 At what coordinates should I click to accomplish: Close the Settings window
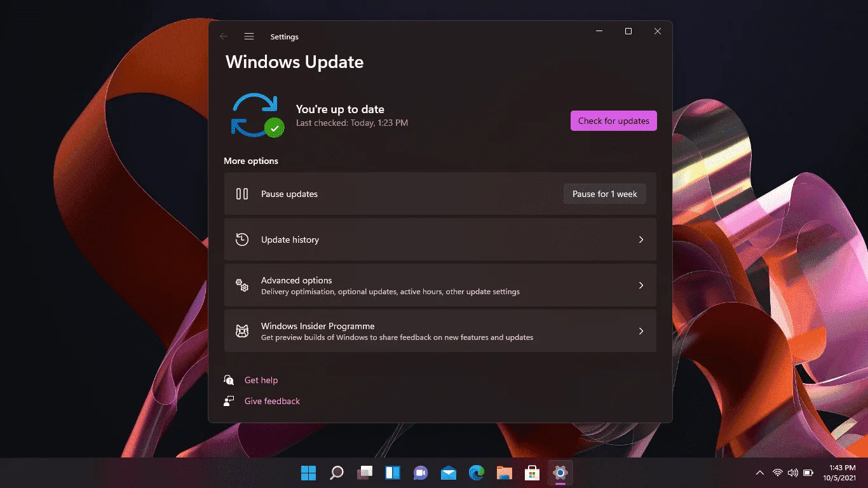tap(658, 31)
